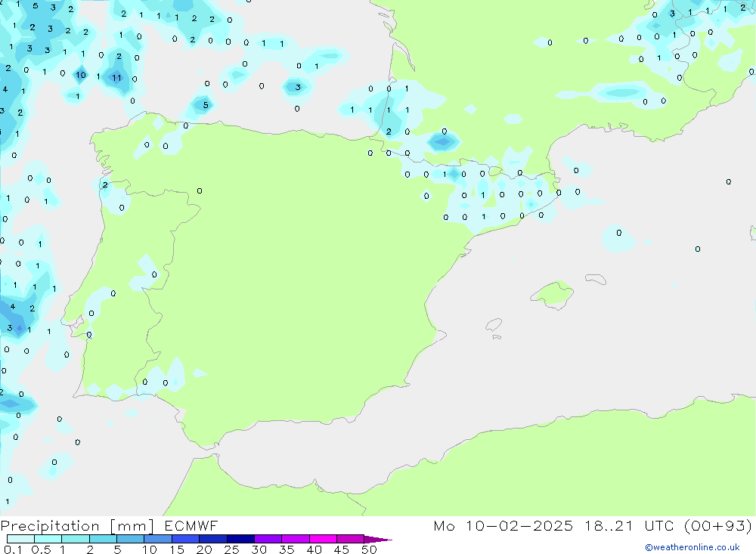Click the legend scale label '30'
The width and height of the screenshot is (756, 554).
click(259, 549)
